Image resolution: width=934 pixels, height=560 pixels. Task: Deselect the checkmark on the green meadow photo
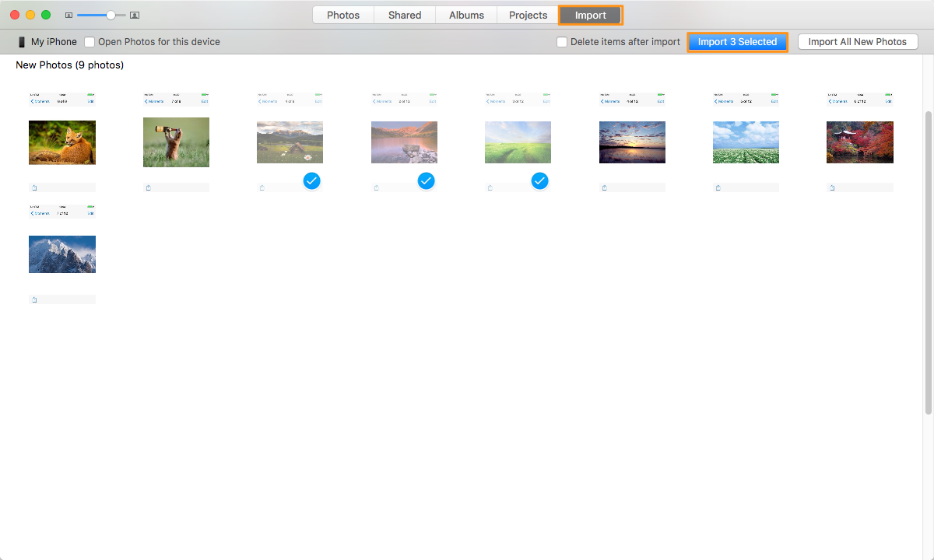tap(539, 180)
